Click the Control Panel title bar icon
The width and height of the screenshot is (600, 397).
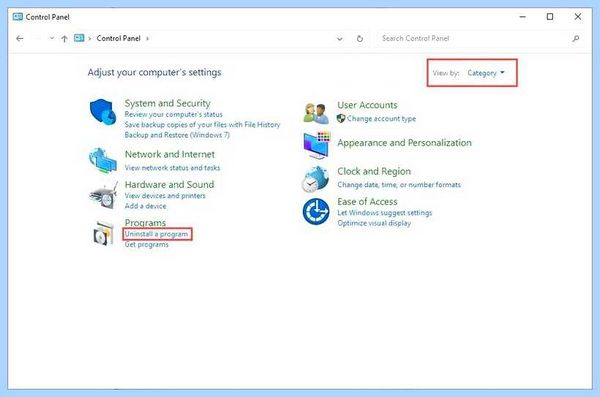coord(18,17)
